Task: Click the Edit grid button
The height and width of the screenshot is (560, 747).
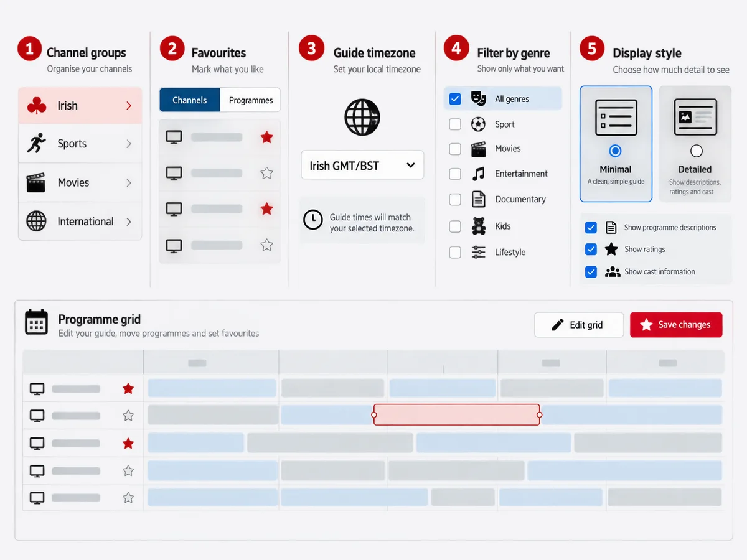Action: (x=579, y=325)
